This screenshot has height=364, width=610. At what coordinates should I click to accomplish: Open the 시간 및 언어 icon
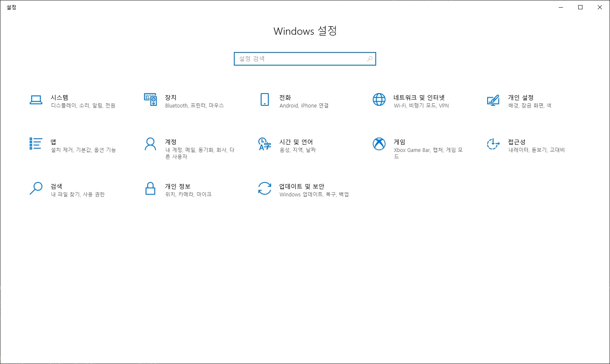(x=265, y=144)
